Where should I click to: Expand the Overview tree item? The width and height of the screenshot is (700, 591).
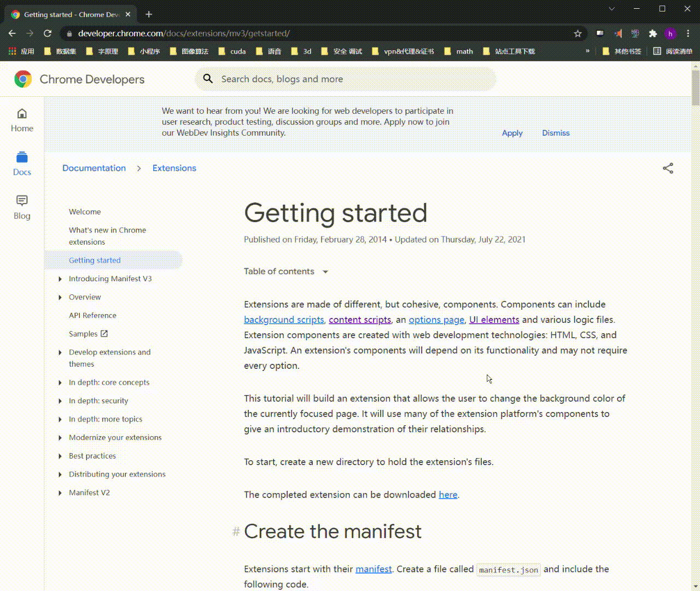[60, 297]
